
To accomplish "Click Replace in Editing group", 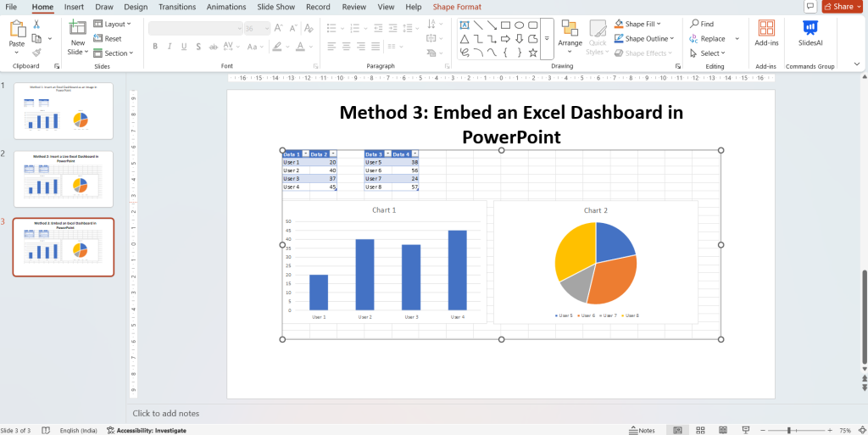I will pyautogui.click(x=708, y=39).
